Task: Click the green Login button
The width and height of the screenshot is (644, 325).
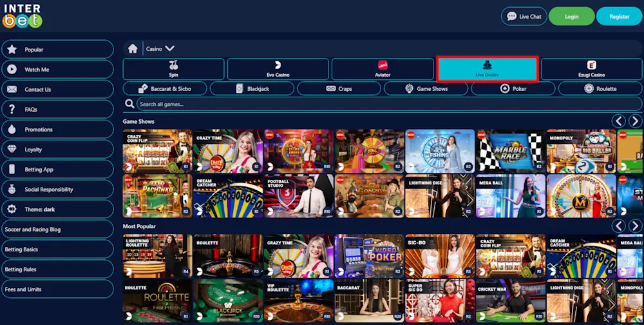Action: pyautogui.click(x=571, y=17)
